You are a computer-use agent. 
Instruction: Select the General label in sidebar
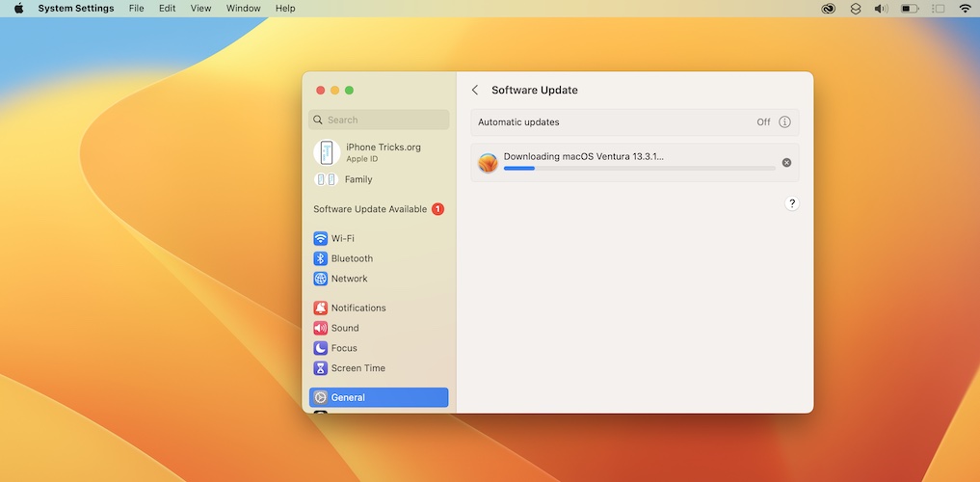point(348,397)
